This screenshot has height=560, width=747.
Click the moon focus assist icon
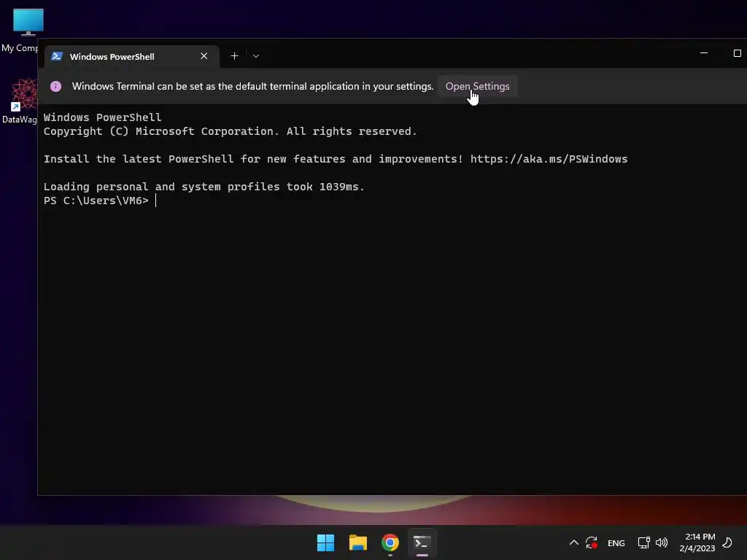(727, 542)
